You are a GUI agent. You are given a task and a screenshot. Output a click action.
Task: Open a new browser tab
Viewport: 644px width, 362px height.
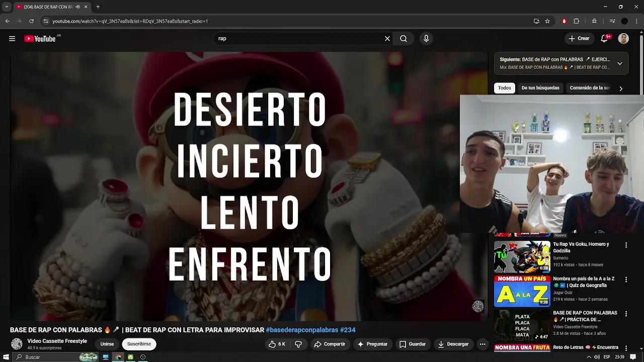(98, 7)
